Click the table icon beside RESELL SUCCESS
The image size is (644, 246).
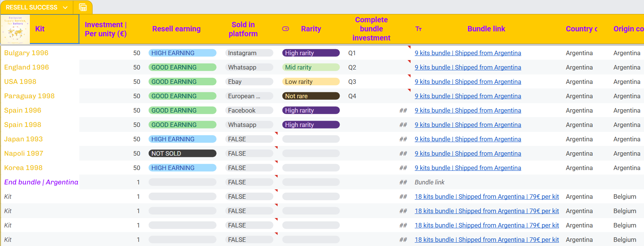[83, 8]
